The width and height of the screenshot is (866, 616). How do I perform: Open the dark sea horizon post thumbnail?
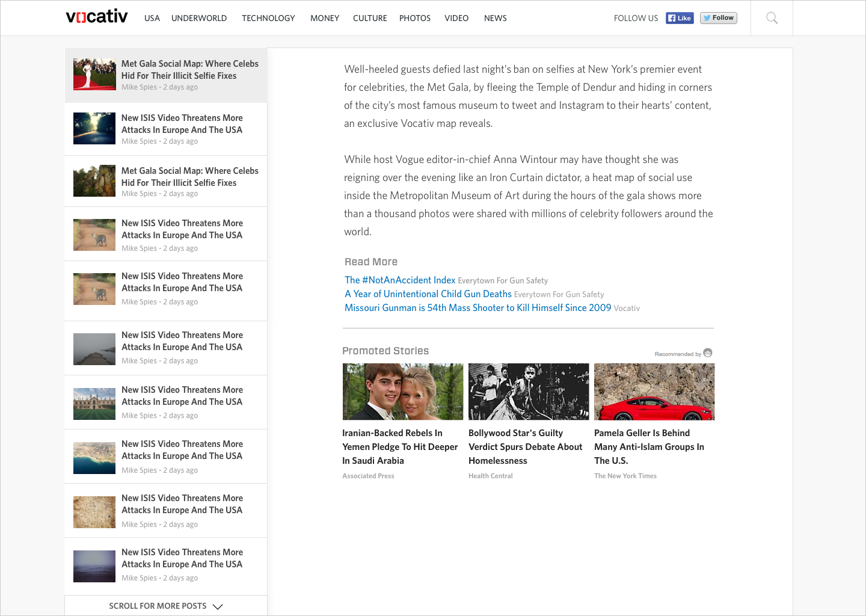94,566
